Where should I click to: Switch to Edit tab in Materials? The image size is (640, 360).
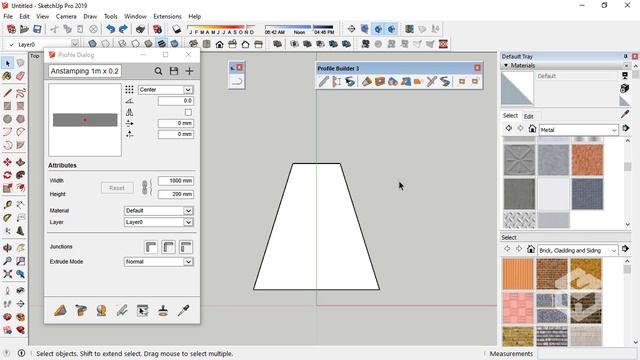click(x=529, y=116)
